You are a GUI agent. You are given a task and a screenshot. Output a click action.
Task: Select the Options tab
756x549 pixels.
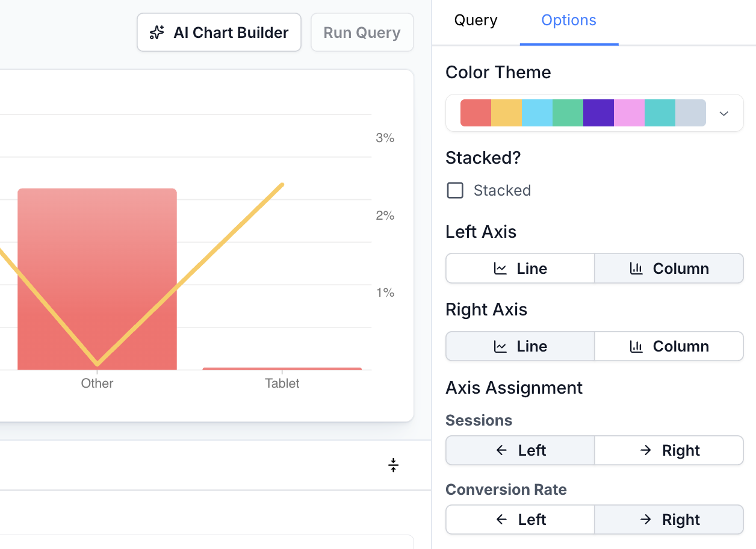pos(569,20)
